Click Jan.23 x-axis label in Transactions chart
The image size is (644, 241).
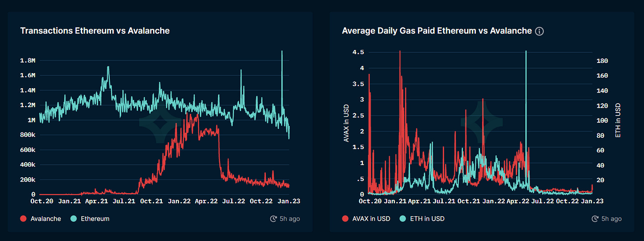tap(288, 201)
